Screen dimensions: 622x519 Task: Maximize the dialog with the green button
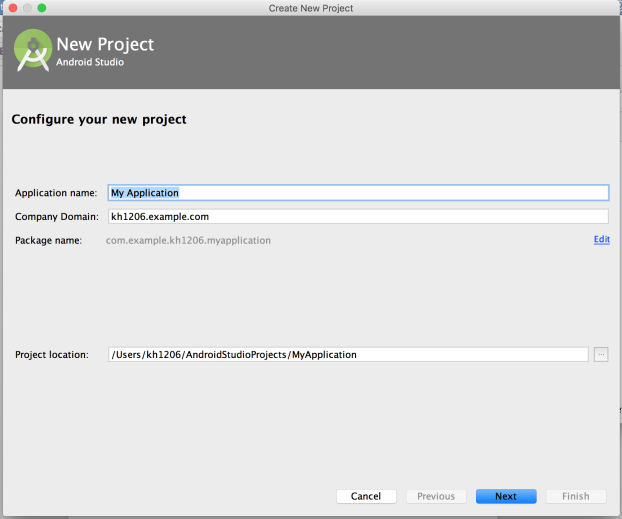tap(42, 8)
